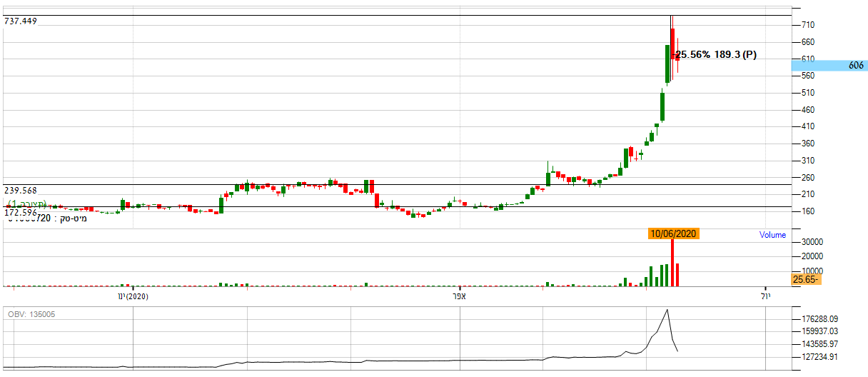
Task: Click the 737.449 horizontal line label
Action: (20, 21)
